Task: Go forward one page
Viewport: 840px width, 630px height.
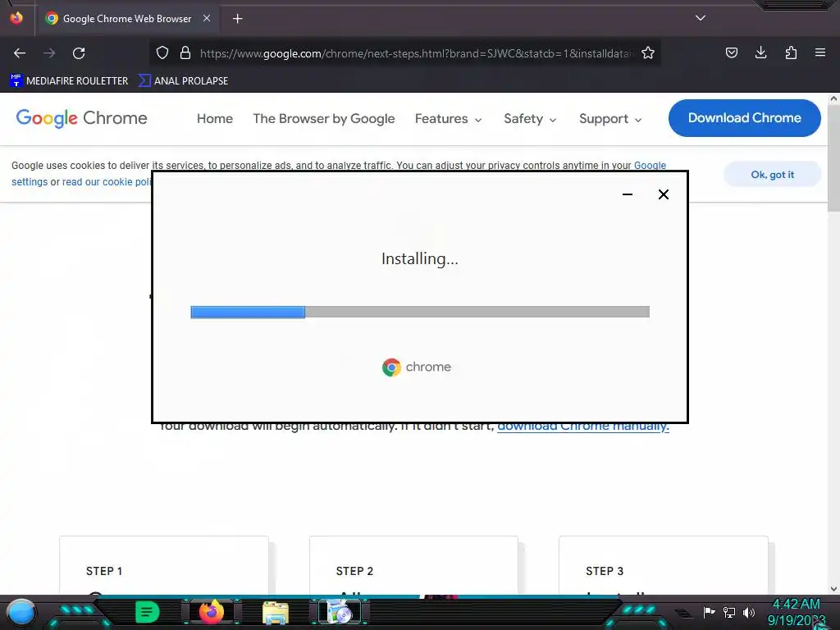Action: (49, 53)
